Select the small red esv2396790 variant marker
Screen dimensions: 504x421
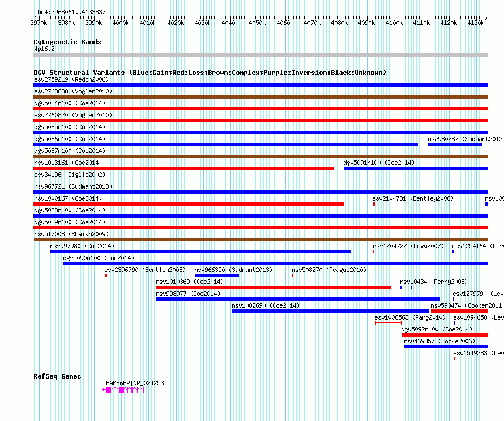point(106,275)
